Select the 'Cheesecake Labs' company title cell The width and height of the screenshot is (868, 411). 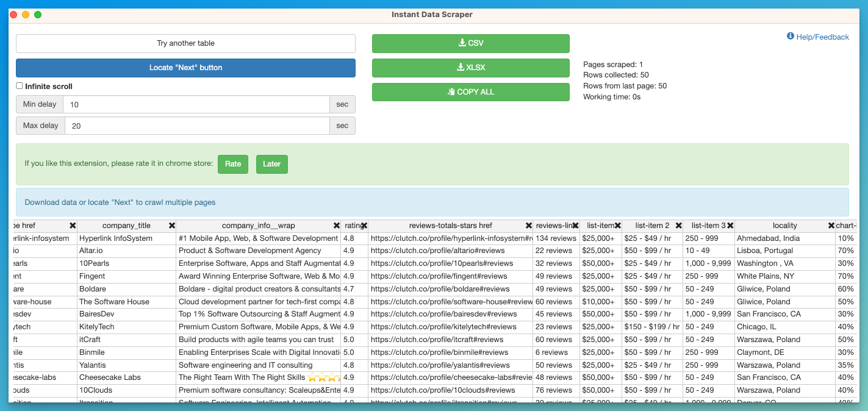pos(126,377)
